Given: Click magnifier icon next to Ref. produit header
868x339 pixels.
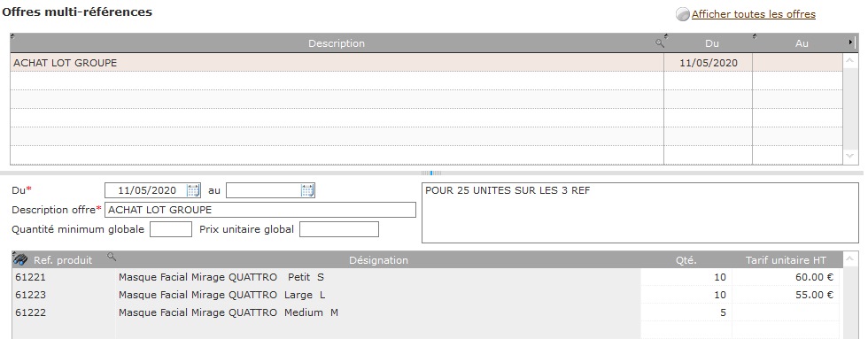Looking at the screenshot, I should click(112, 257).
